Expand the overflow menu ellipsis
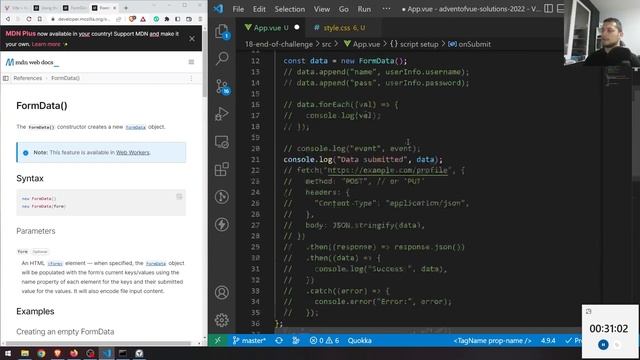This screenshot has height=360, width=640. (386, 9)
